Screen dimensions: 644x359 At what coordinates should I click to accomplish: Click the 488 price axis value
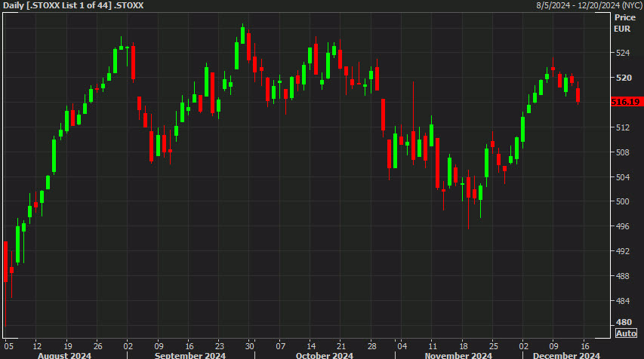(623, 276)
